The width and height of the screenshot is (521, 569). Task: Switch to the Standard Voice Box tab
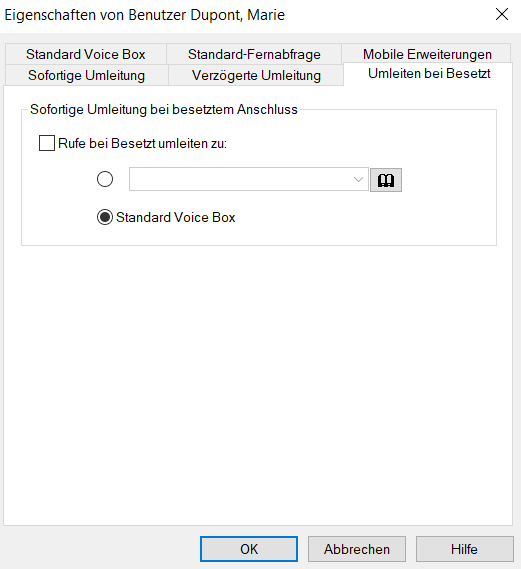(86, 54)
